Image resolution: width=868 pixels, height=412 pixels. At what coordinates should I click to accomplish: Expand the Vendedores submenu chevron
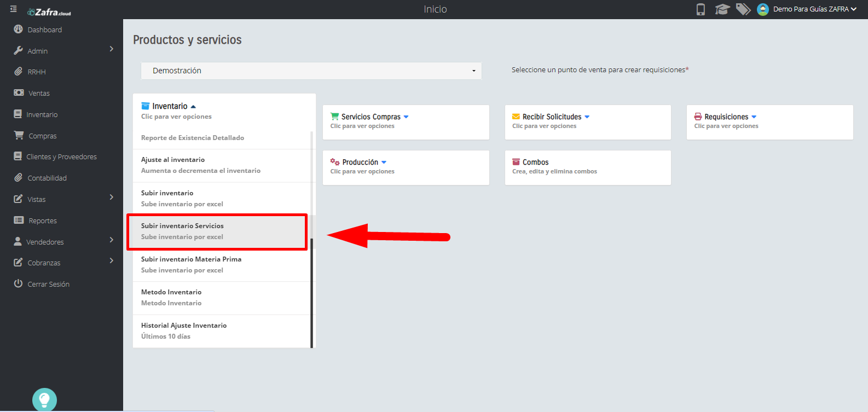click(112, 240)
